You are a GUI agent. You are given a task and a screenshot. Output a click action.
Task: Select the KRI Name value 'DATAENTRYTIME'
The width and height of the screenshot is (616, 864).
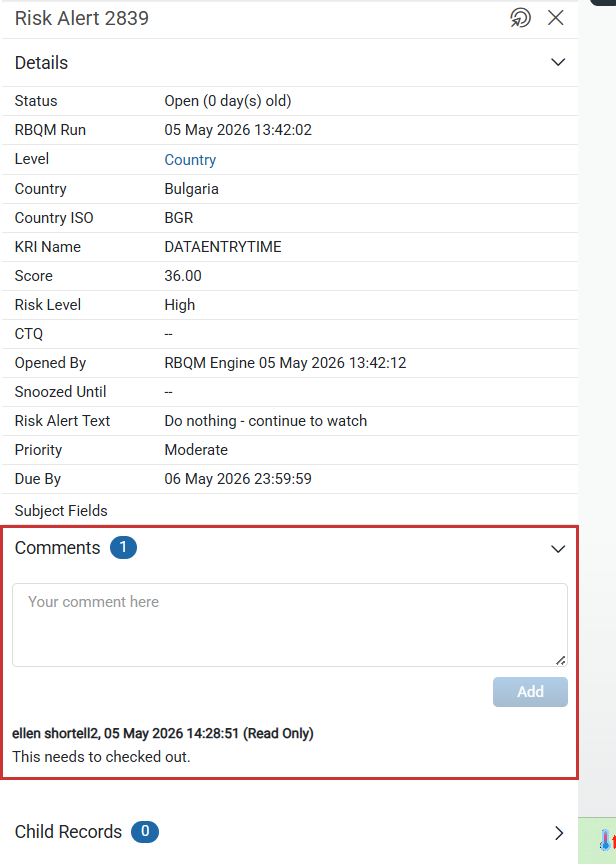pos(223,247)
